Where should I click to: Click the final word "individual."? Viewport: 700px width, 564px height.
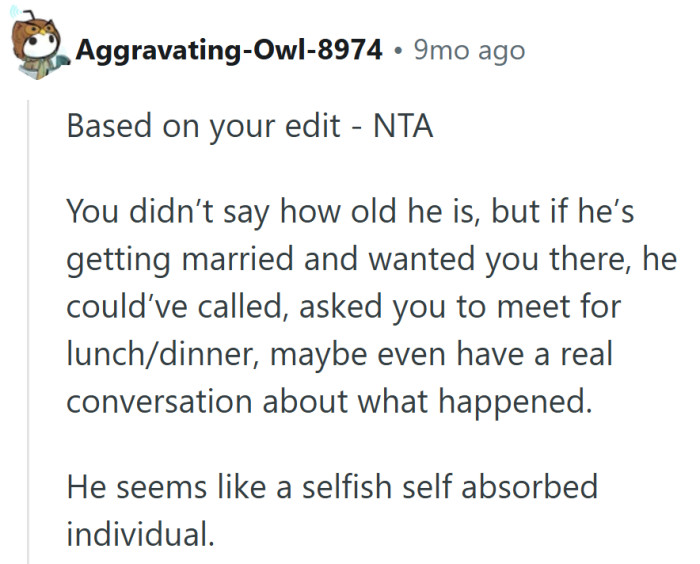tap(140, 532)
